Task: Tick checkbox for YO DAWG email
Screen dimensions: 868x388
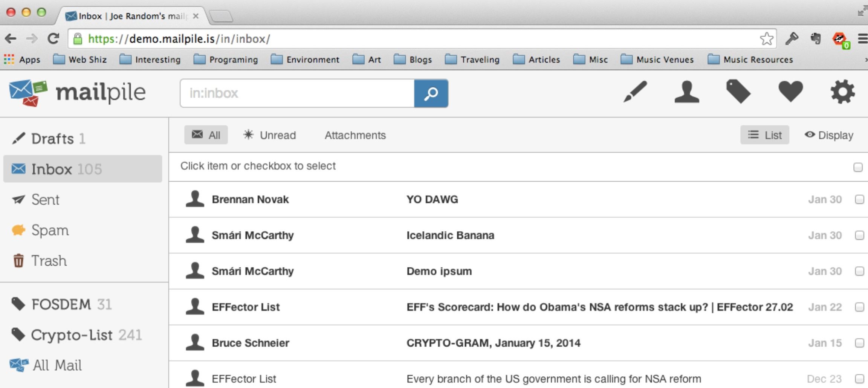Action: 859,199
